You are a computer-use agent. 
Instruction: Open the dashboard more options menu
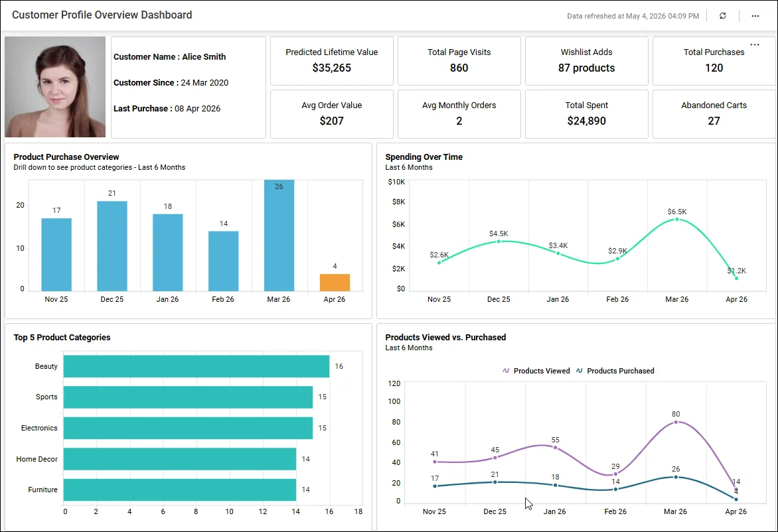[x=755, y=16]
